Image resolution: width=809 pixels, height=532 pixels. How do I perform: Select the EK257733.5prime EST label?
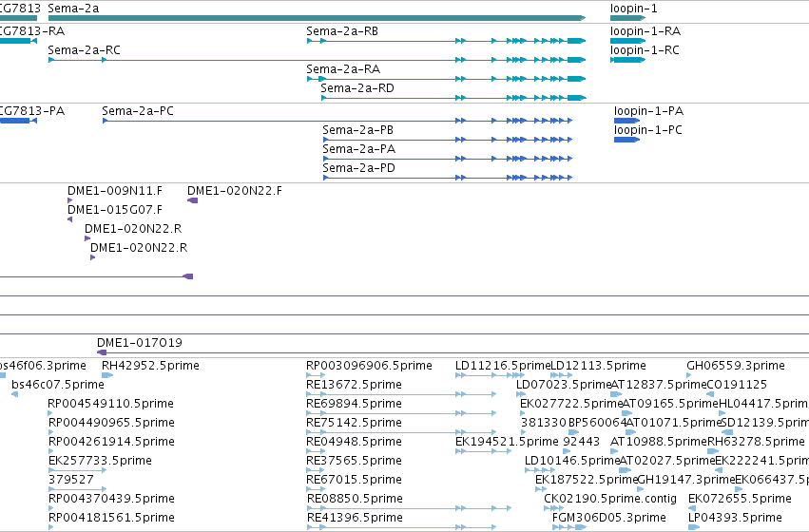click(x=100, y=461)
